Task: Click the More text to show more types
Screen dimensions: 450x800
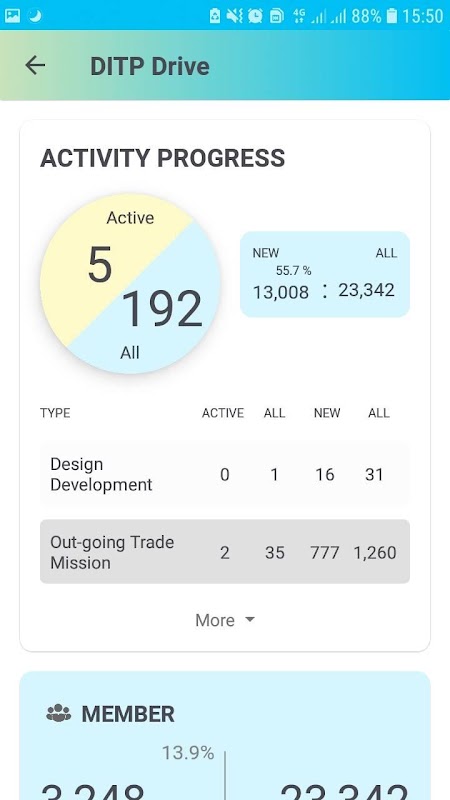Action: [x=215, y=620]
